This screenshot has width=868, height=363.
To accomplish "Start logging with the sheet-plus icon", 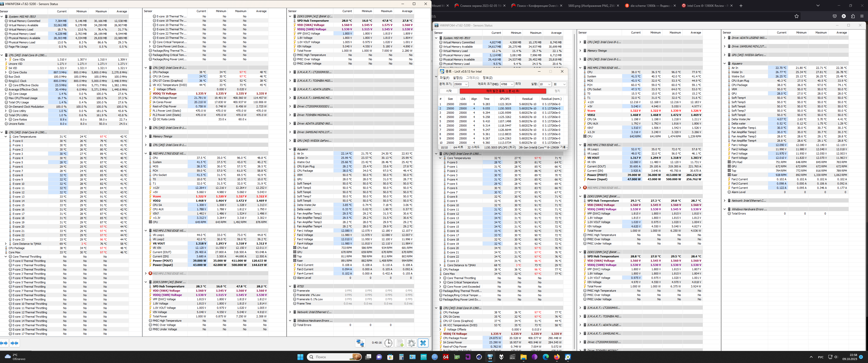I will (x=400, y=343).
